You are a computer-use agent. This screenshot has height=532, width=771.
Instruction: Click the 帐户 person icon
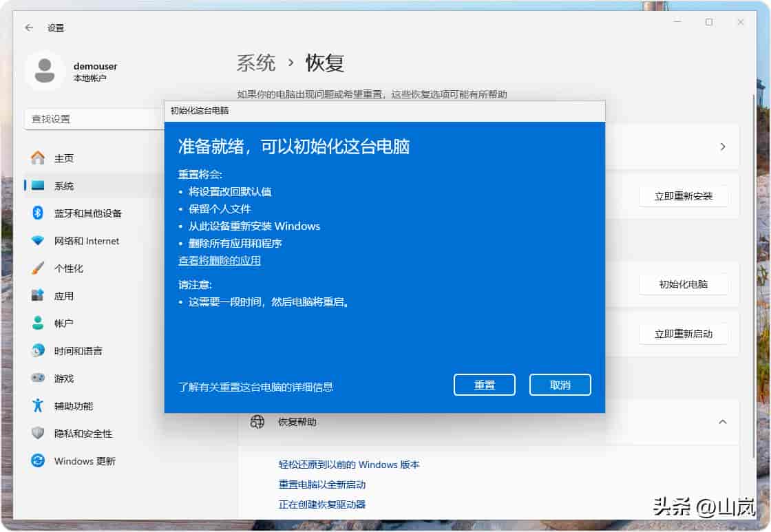click(x=38, y=323)
